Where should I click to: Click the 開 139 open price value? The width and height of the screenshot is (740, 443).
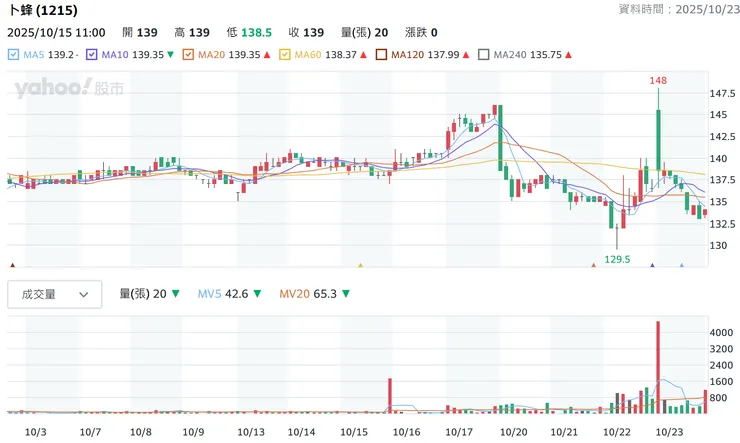[x=140, y=33]
